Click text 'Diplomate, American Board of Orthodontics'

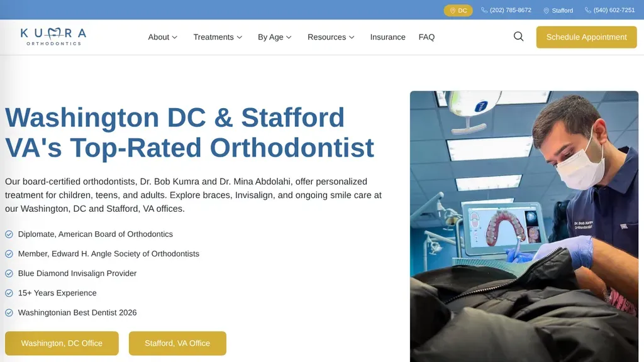[x=96, y=234]
